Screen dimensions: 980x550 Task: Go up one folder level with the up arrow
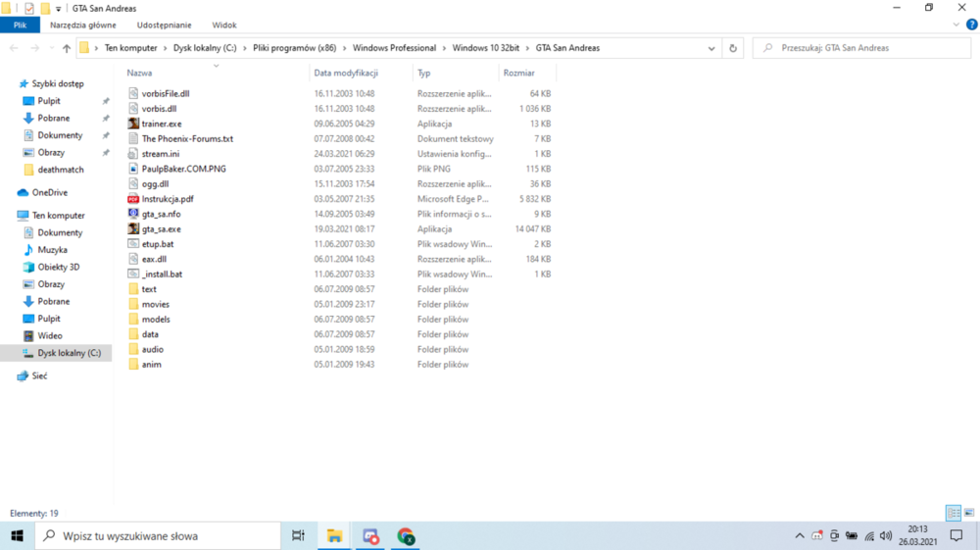click(67, 48)
